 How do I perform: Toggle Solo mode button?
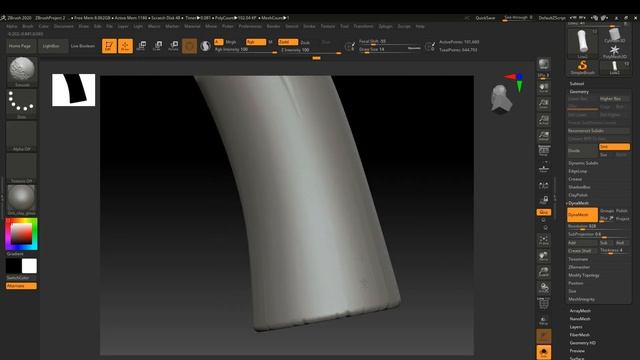(544, 352)
